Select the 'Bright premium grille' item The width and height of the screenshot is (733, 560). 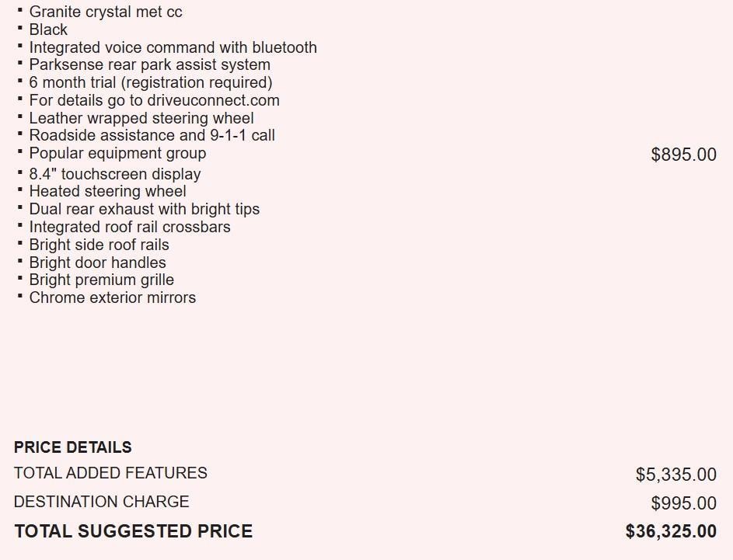pyautogui.click(x=101, y=280)
